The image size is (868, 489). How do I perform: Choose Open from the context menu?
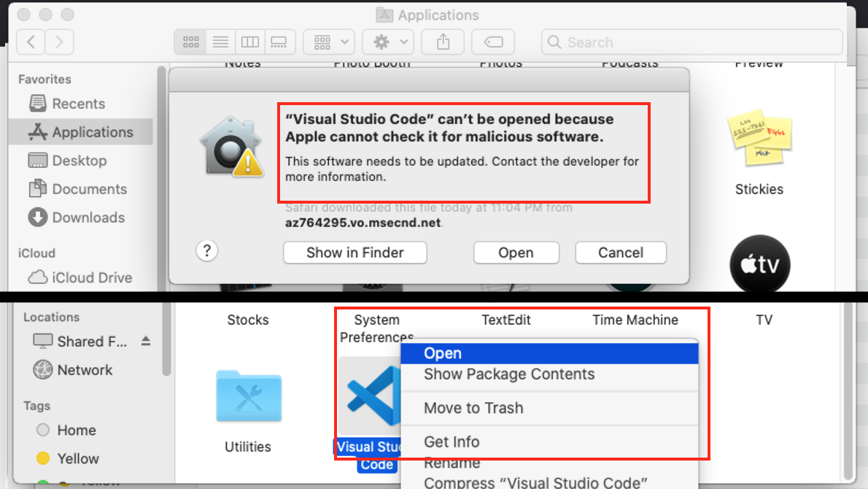pos(549,353)
